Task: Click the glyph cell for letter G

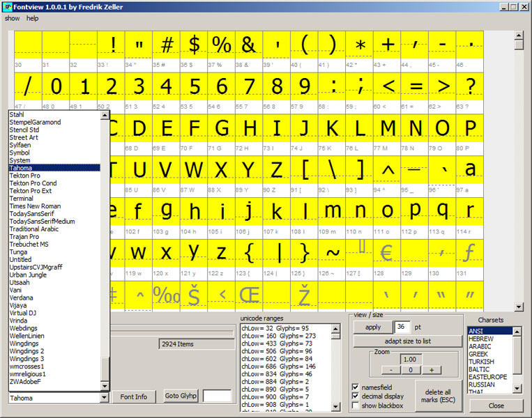Action: click(x=222, y=128)
